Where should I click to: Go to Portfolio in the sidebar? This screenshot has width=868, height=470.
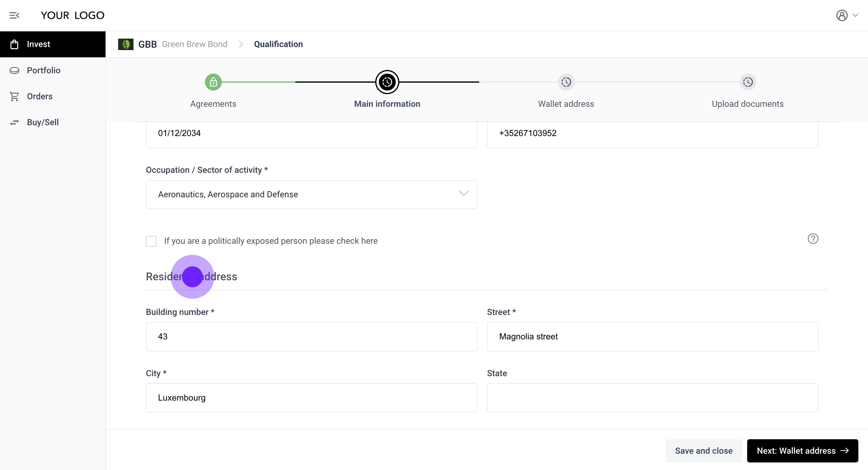(43, 70)
